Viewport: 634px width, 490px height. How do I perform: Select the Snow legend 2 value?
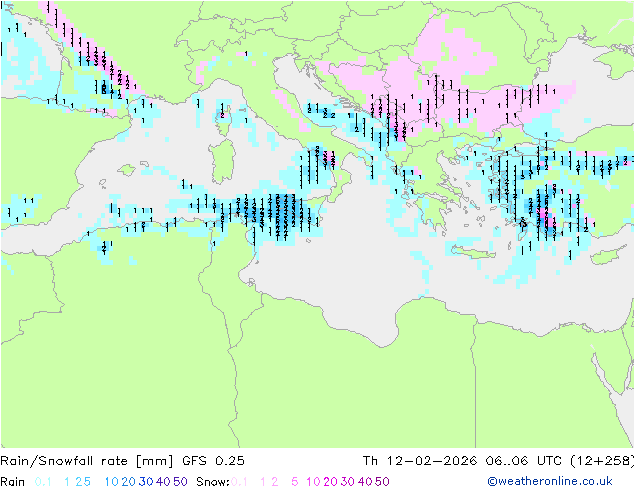point(275,482)
